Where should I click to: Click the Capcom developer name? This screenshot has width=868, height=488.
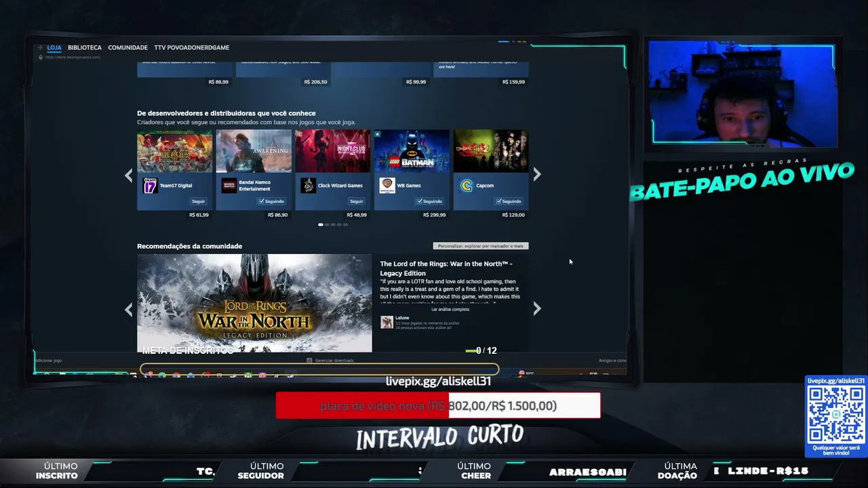pyautogui.click(x=485, y=185)
